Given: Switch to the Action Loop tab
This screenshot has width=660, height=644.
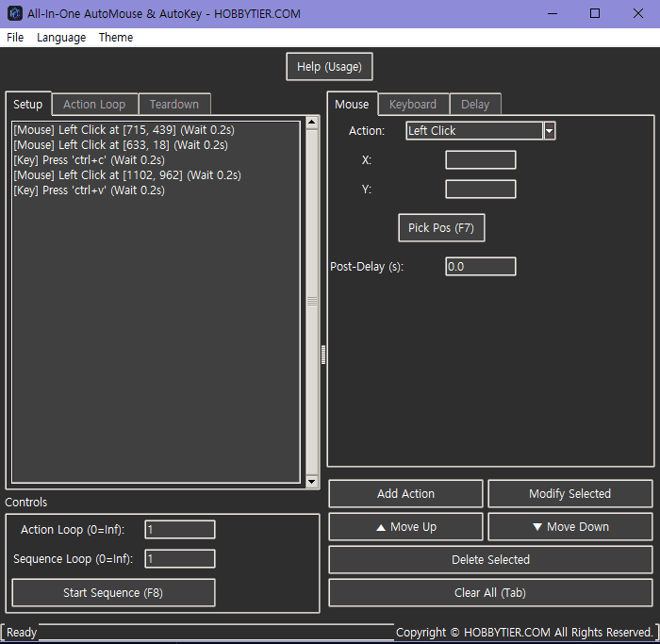Looking at the screenshot, I should click(94, 104).
